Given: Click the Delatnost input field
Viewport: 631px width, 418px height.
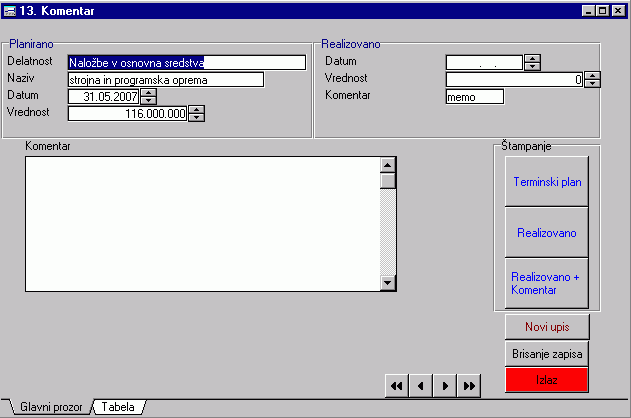Looking at the screenshot, I should pos(187,63).
